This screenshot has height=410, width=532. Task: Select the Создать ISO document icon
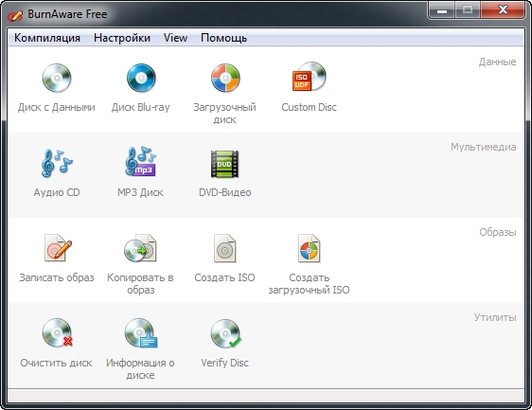click(x=224, y=248)
